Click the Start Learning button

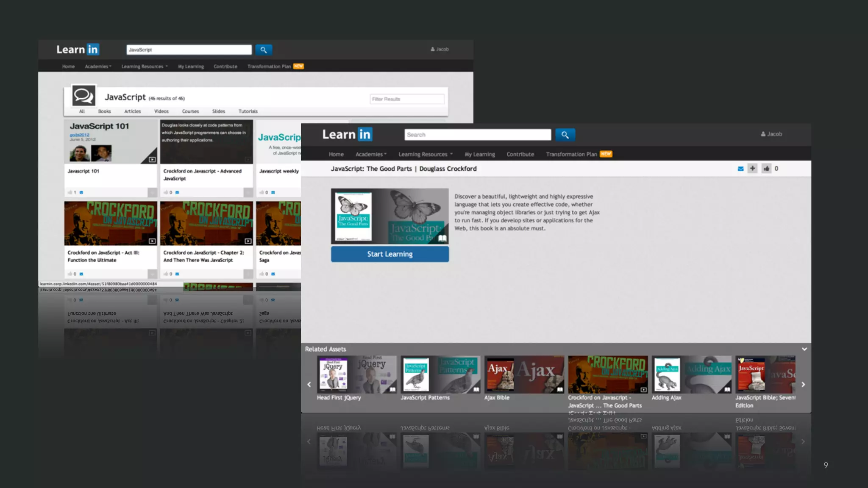pyautogui.click(x=389, y=254)
